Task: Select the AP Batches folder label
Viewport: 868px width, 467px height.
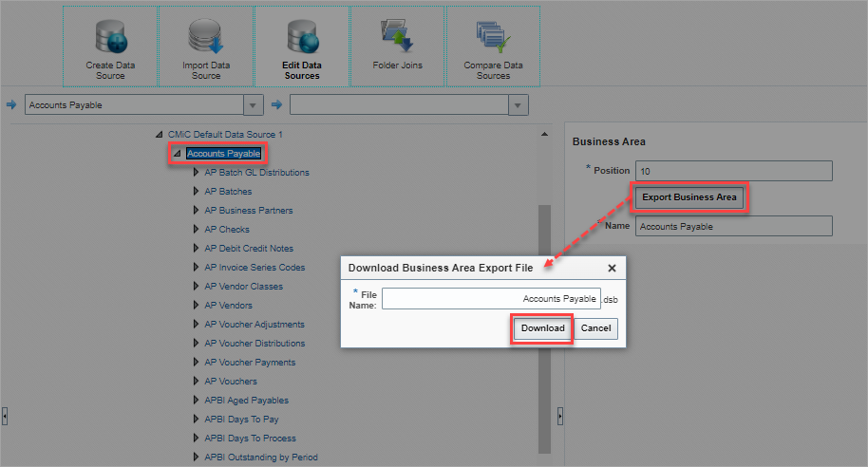Action: 228,191
